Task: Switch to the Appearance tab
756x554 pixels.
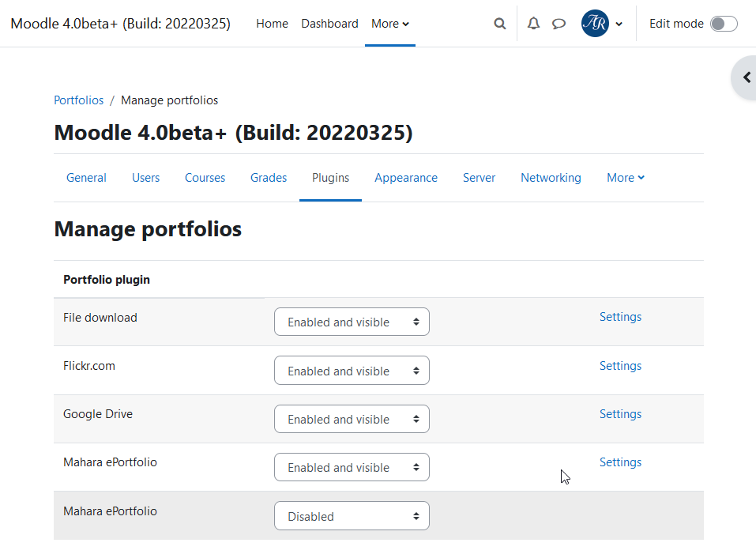Action: (406, 178)
